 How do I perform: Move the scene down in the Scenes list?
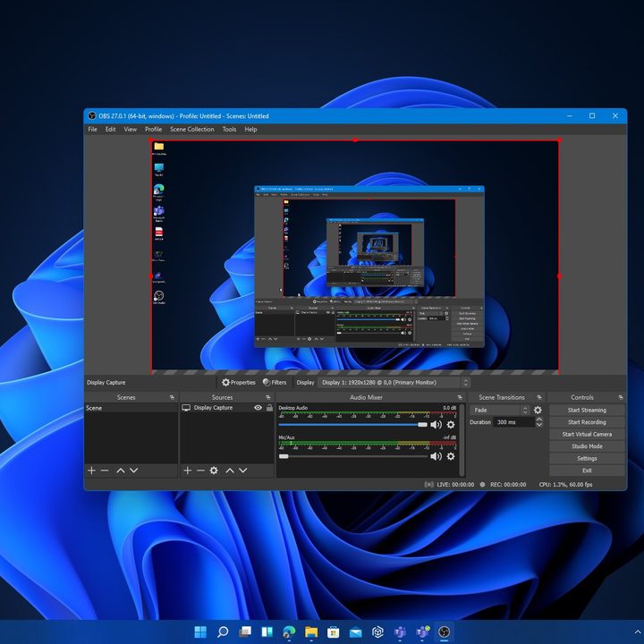coord(134,470)
